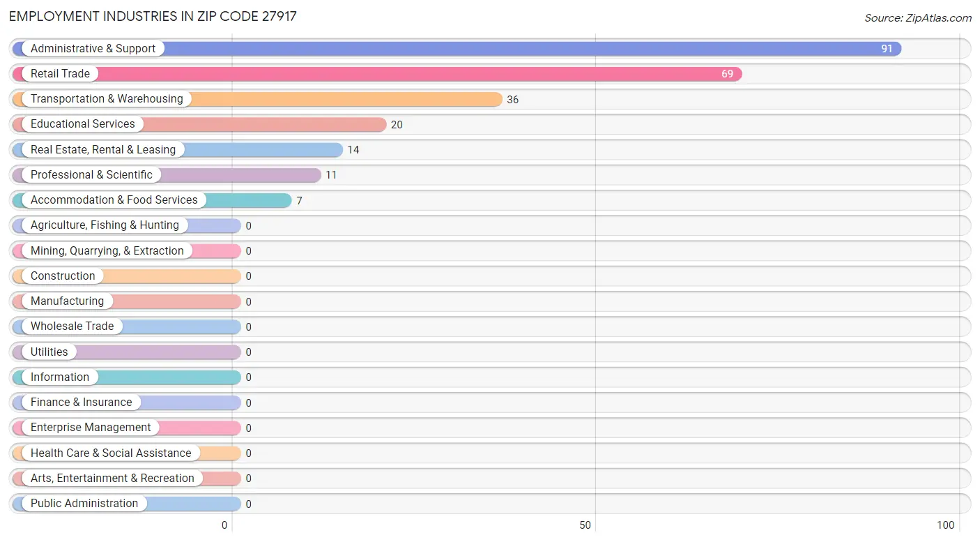Click the value 20 beside Educational Services bar
Viewport: 980px width, 542px height.
(x=397, y=125)
